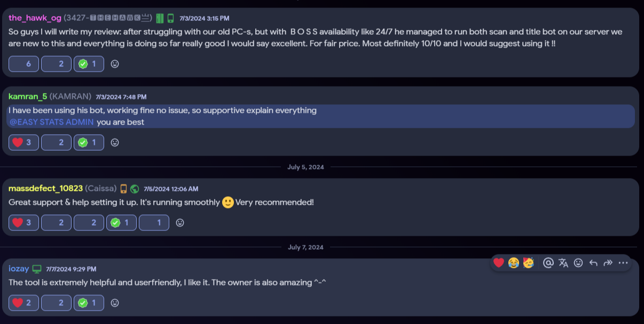Image resolution: width=644 pixels, height=324 pixels.
Task: Open the three-dot more options menu
Action: (623, 263)
